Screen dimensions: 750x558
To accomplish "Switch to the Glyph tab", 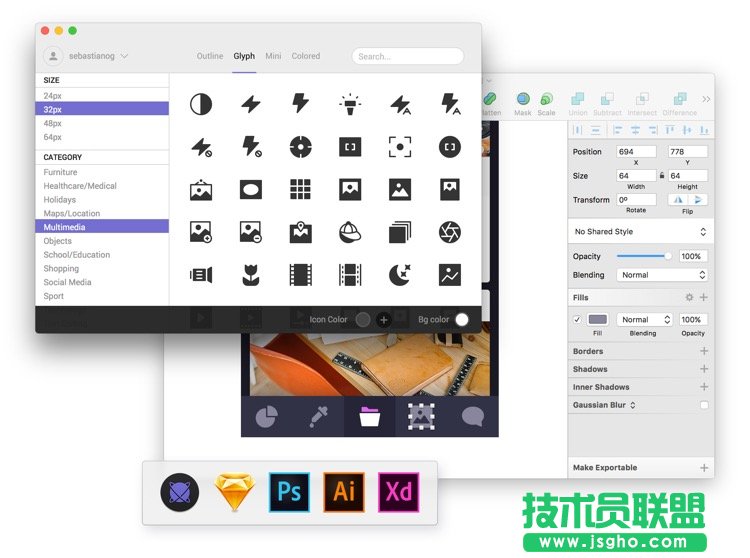I will [244, 56].
